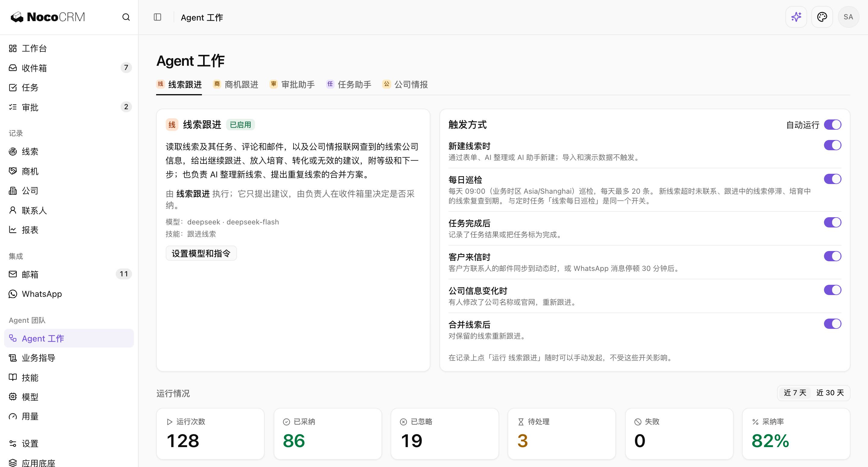Switch to the 商机跟进 tab
This screenshot has height=467, width=868.
[235, 84]
